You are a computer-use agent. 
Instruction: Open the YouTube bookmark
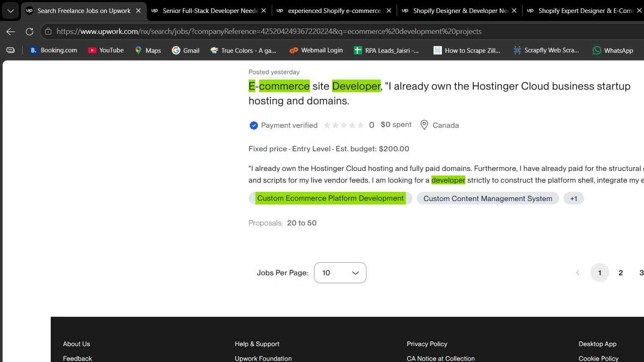(106, 50)
